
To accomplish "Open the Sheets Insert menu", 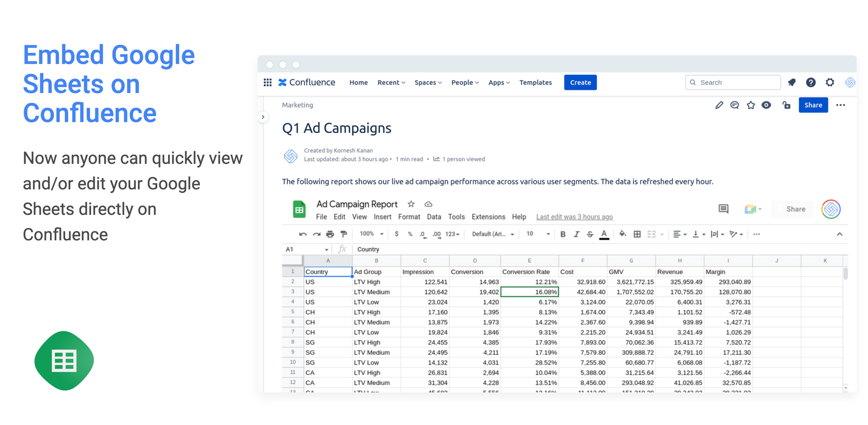I will (x=383, y=217).
